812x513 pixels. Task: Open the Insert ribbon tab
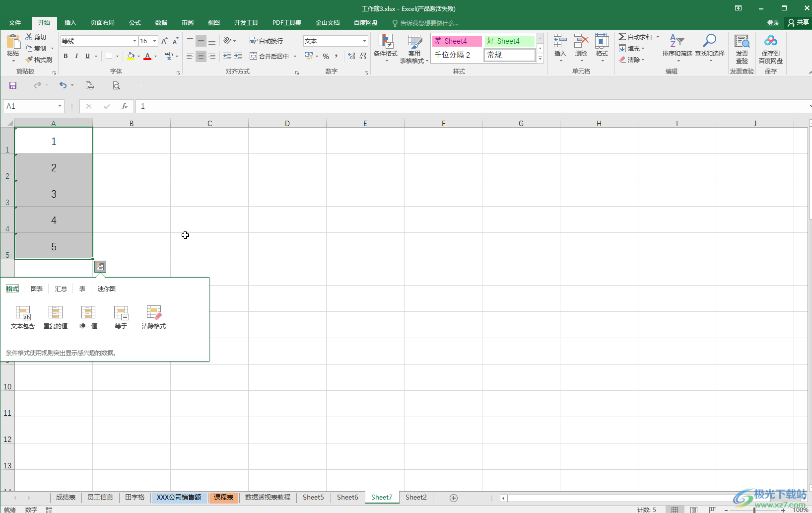[x=70, y=23]
